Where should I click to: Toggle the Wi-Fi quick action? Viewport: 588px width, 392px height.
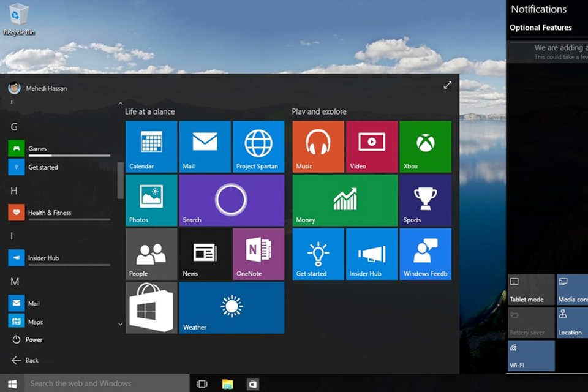531,356
